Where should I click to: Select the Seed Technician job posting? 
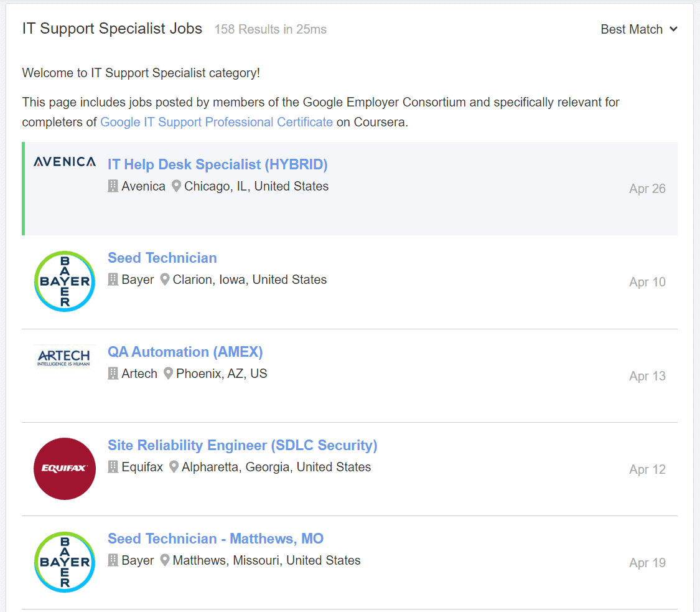pyautogui.click(x=162, y=257)
